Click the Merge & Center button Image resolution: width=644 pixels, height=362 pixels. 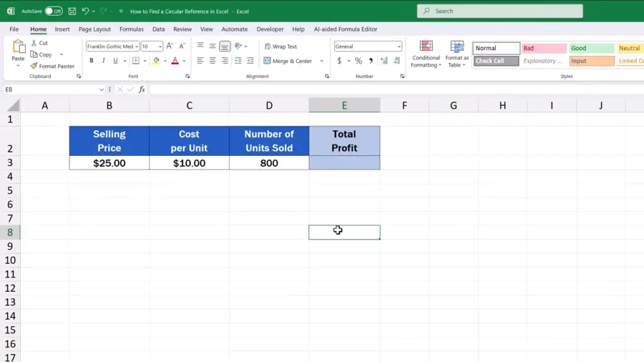[x=288, y=61]
